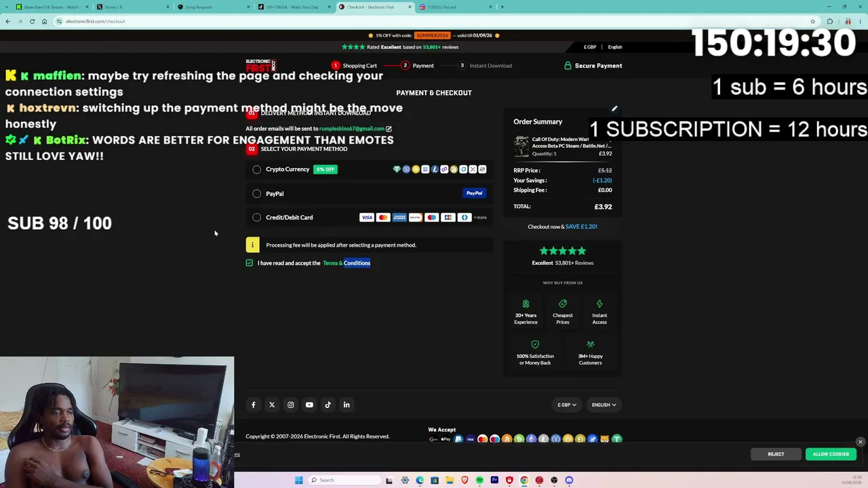Click the SAVE £1.20! checkout link

(x=581, y=226)
